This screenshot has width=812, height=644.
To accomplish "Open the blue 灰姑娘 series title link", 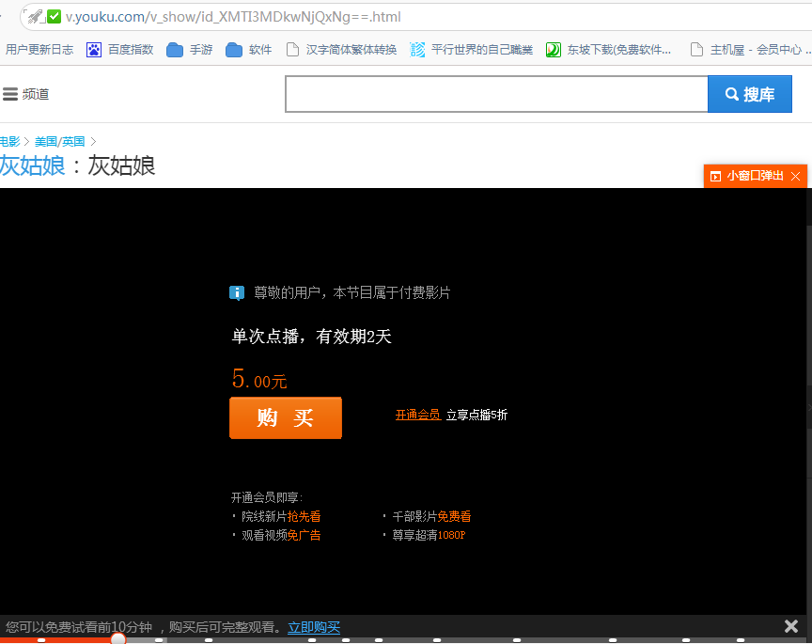I will tap(33, 165).
